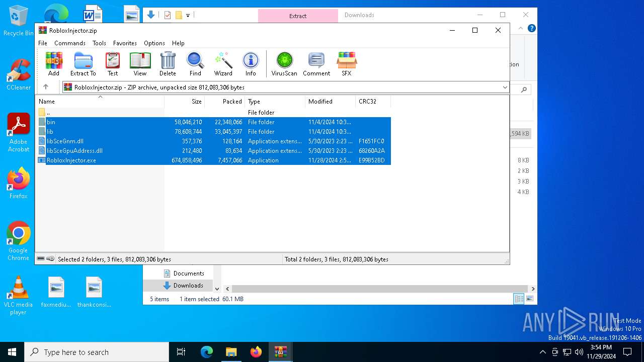Viewport: 644px width, 362px height.
Task: Click the Delete trash can icon
Action: point(168,64)
